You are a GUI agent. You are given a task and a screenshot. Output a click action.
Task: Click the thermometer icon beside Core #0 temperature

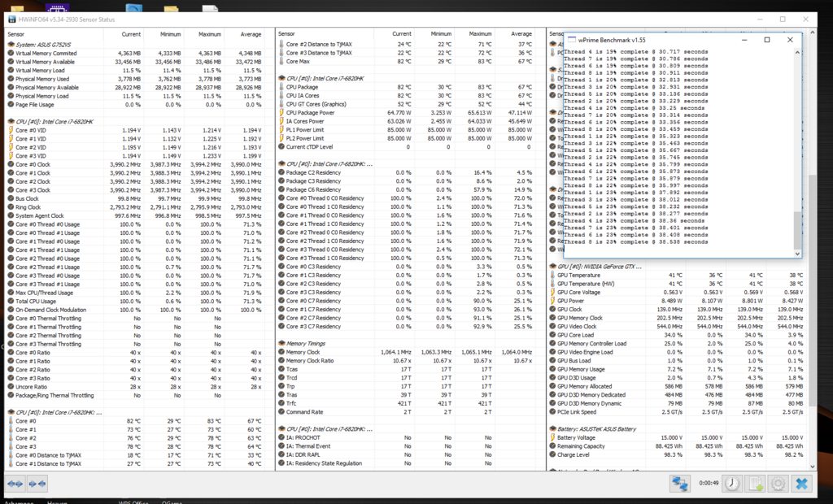pyautogui.click(x=11, y=420)
